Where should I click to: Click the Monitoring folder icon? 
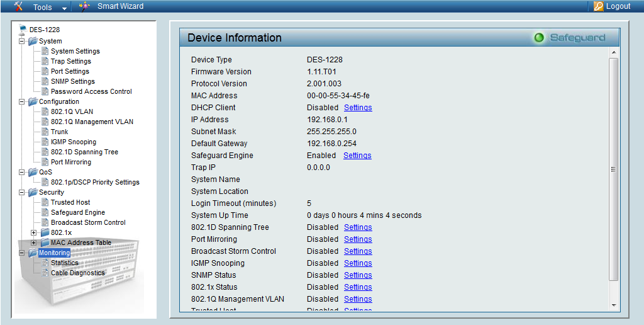pyautogui.click(x=33, y=253)
